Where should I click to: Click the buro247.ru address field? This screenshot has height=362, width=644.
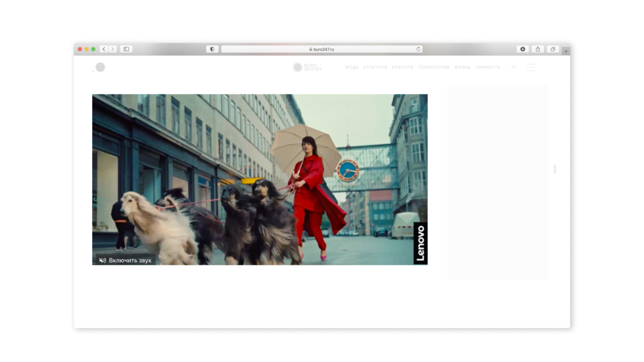click(x=322, y=49)
